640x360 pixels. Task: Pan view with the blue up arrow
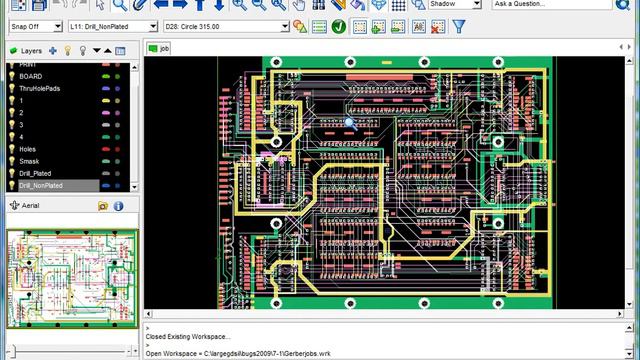(200, 4)
